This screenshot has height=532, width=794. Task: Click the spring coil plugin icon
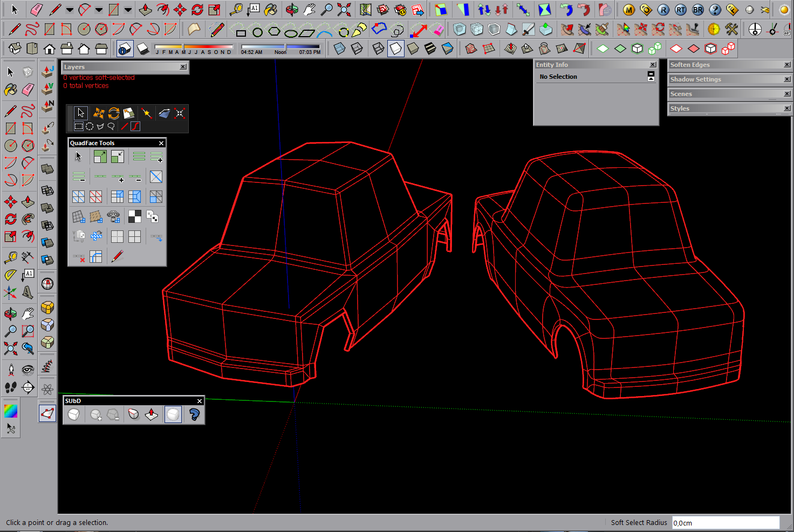point(47,367)
